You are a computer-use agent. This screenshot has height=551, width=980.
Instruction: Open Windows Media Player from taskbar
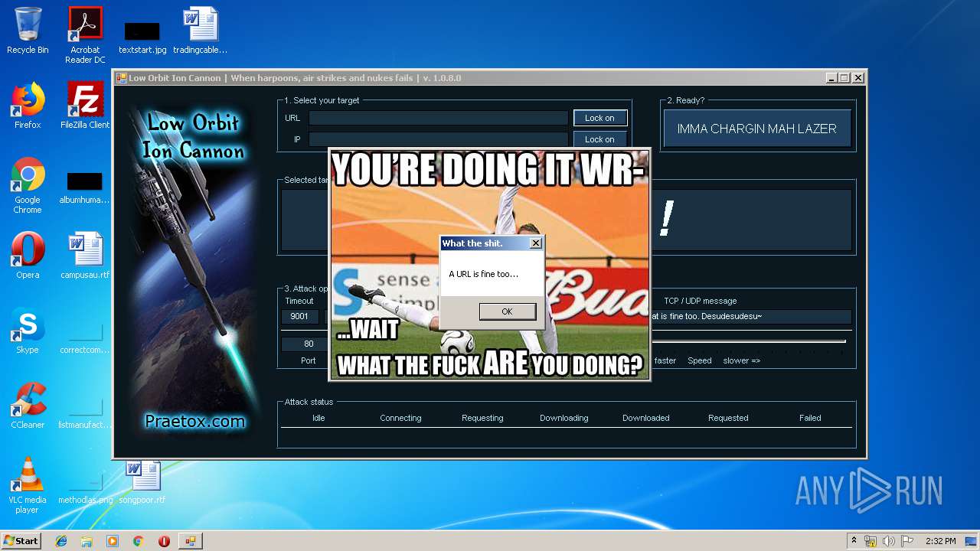pyautogui.click(x=113, y=541)
